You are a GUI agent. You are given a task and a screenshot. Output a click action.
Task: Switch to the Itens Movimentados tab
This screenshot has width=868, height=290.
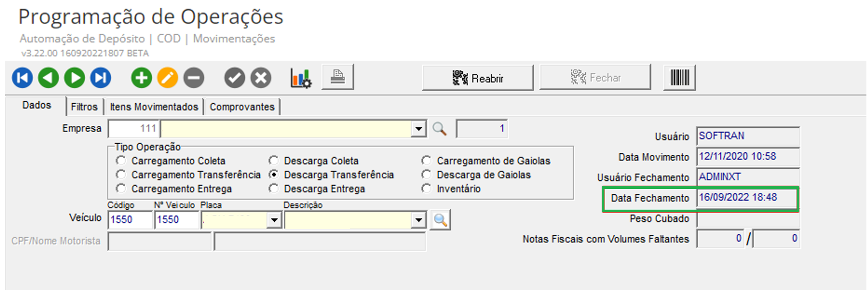[x=154, y=107]
